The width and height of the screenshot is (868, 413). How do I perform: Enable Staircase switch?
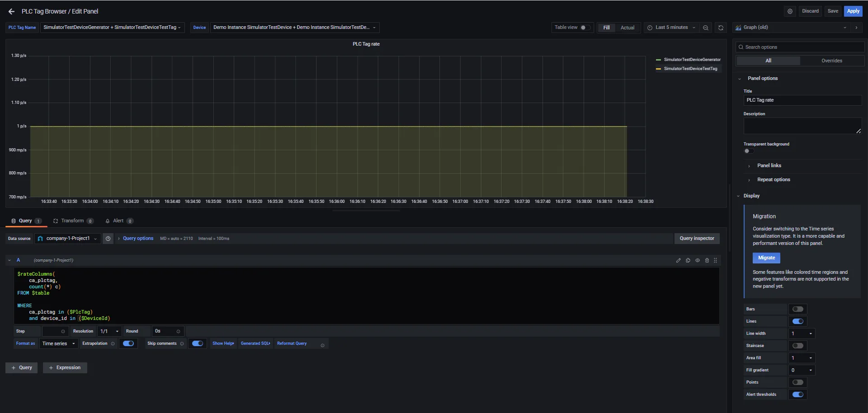point(798,346)
